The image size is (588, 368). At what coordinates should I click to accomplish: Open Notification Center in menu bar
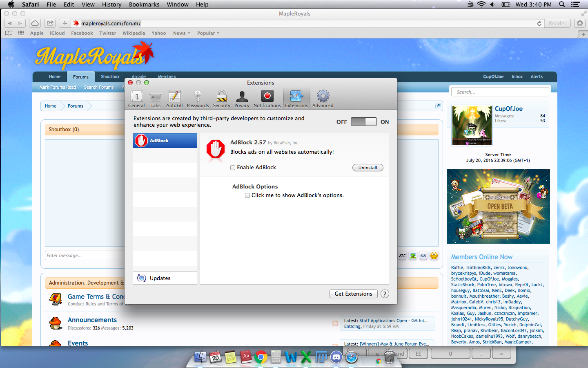coord(575,4)
